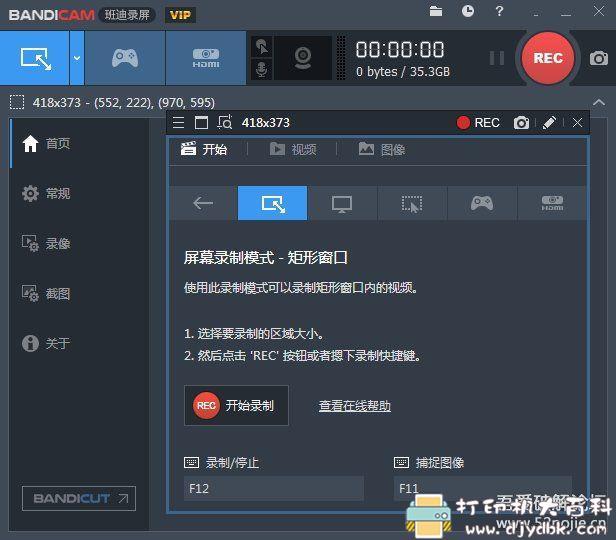Viewport: 616px width, 540px height.
Task: Click the 捕捉图像 hotkey label
Action: click(x=440, y=463)
